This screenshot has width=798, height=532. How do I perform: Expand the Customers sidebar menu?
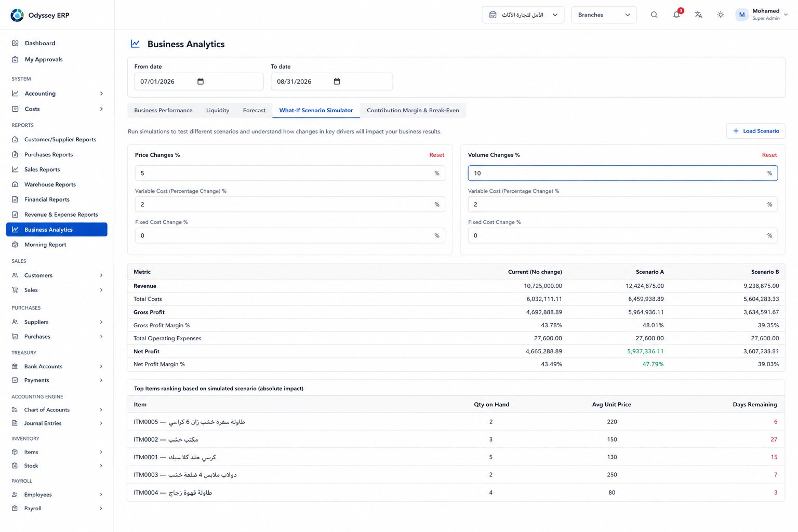click(x=57, y=275)
